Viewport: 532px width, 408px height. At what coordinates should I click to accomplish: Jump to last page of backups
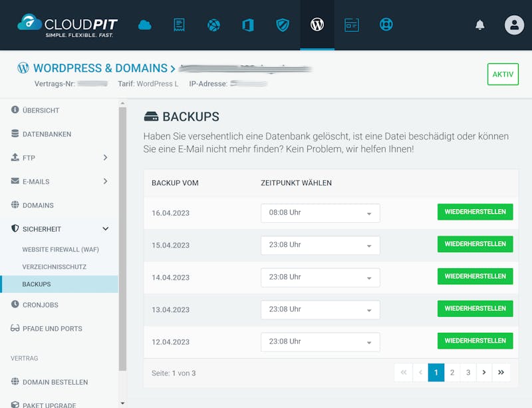tap(501, 373)
